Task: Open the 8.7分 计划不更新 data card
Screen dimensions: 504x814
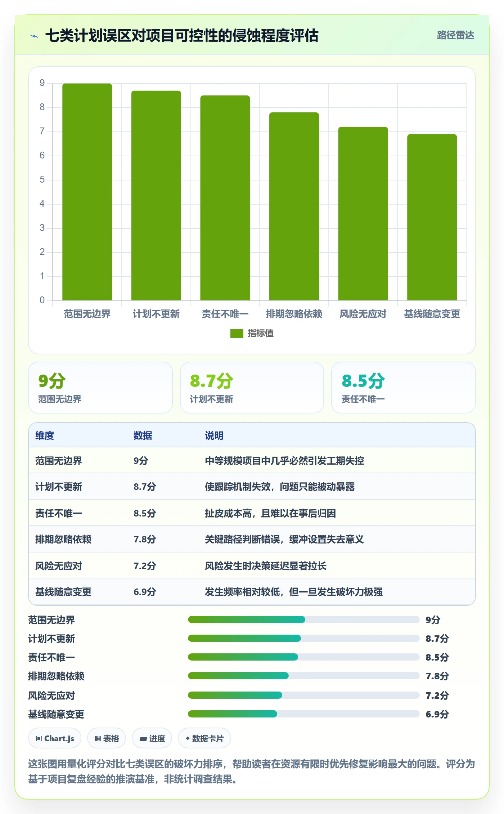Action: (x=252, y=388)
